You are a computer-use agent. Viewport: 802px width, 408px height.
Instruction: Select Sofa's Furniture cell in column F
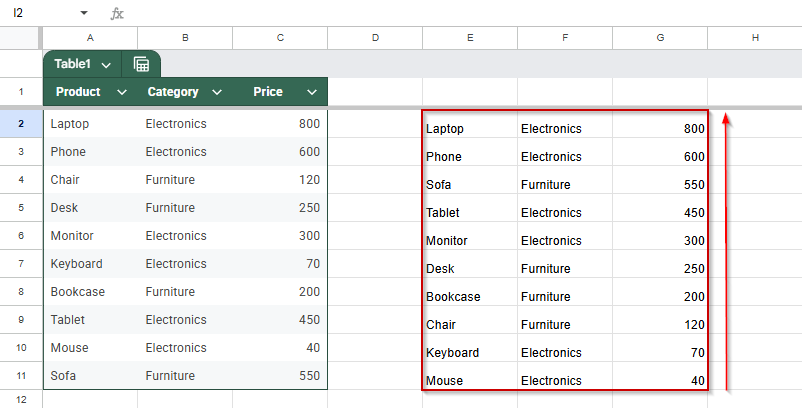[565, 180]
